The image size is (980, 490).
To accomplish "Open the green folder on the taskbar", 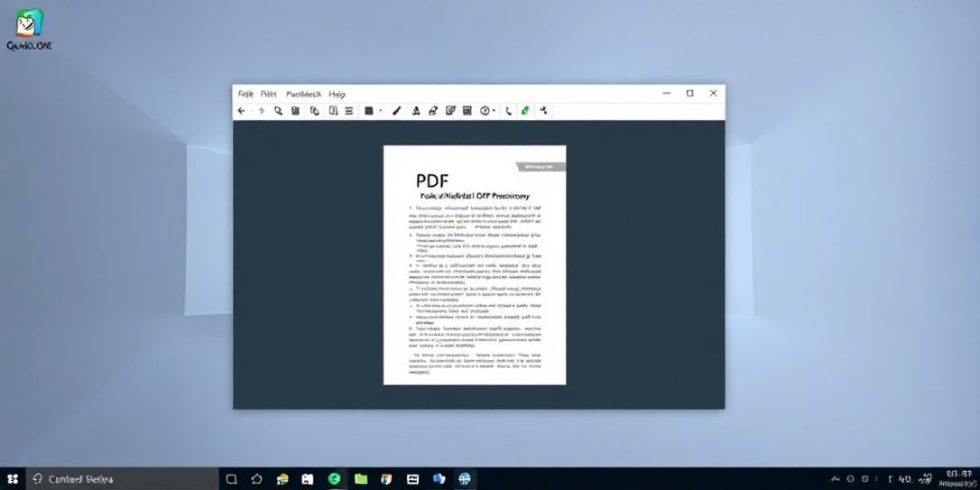I will tap(361, 479).
